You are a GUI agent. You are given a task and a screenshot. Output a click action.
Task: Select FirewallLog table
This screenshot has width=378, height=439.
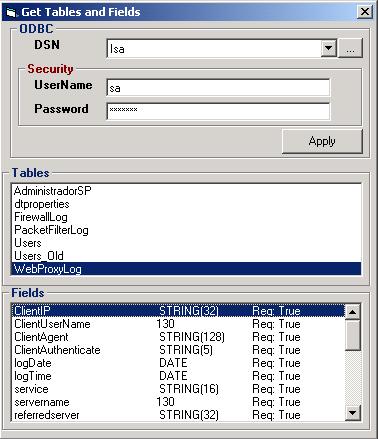[x=186, y=217]
